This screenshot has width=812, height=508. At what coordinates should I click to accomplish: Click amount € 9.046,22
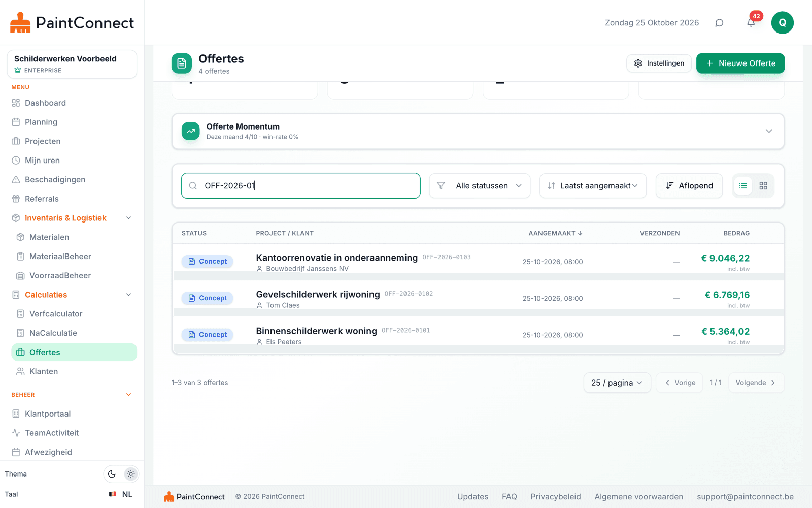725,258
